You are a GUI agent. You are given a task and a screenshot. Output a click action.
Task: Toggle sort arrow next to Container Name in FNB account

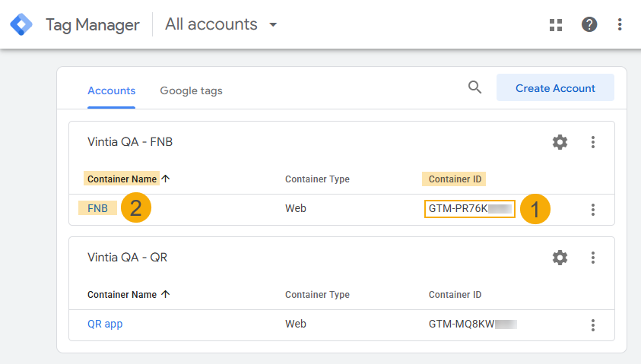tap(166, 179)
